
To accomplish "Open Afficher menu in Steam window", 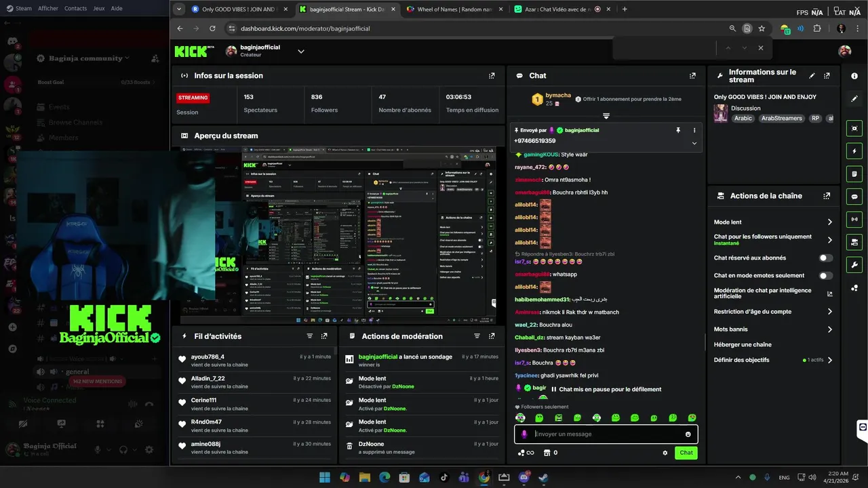I will (x=48, y=9).
